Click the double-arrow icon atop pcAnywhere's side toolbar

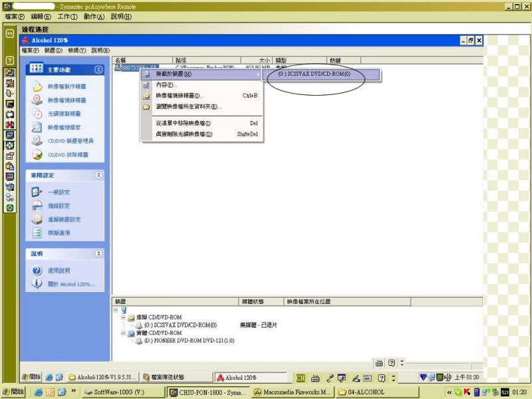(10, 33)
